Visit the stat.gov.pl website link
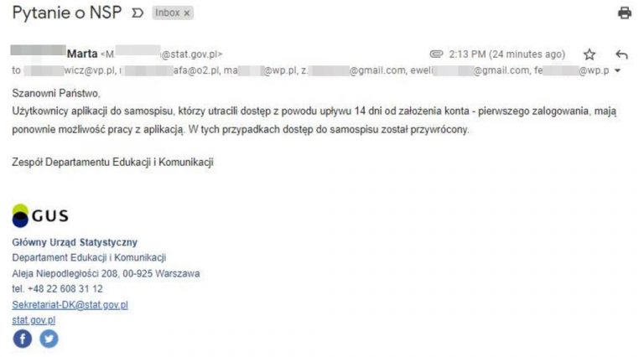This screenshot has height=357, width=644. (34, 320)
